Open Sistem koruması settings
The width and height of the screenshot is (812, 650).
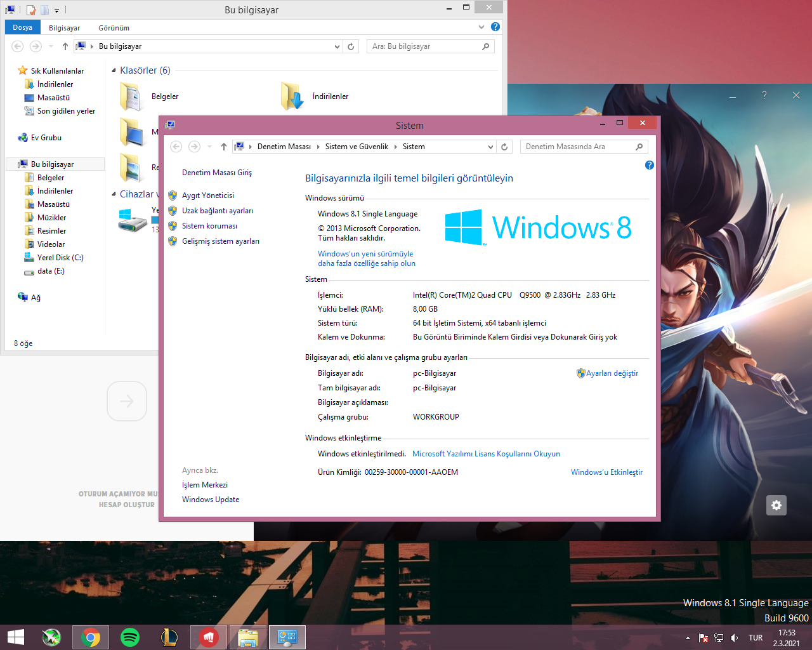(209, 226)
